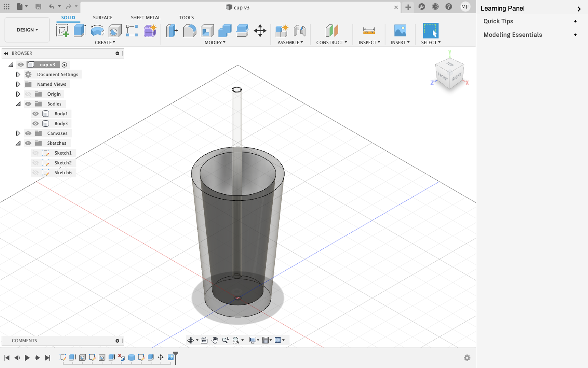Select the Pan hand tool
588x368 pixels.
coord(215,340)
